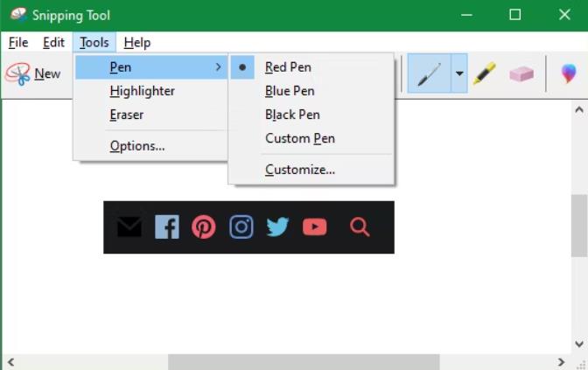This screenshot has height=370, width=588.
Task: Click vertical scrollbar down arrow
Action: [x=579, y=344]
